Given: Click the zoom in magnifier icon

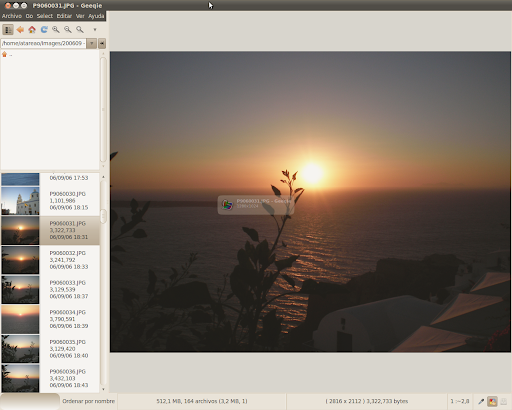Looking at the screenshot, I should coord(56,30).
